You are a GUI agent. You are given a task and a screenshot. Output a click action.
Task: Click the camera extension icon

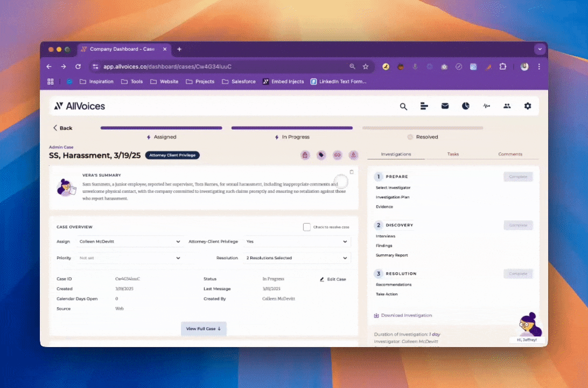[x=444, y=66]
